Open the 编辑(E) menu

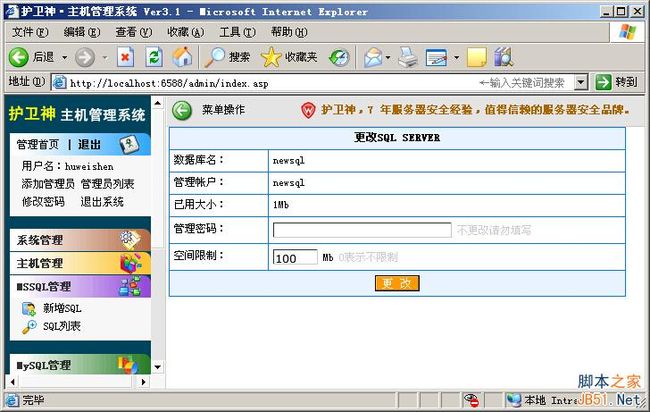pyautogui.click(x=82, y=32)
